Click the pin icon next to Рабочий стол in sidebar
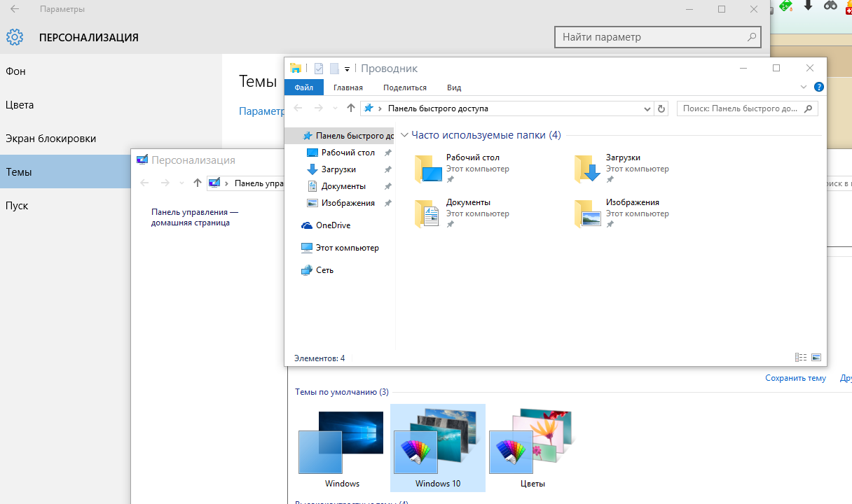This screenshot has width=852, height=504. 388,153
